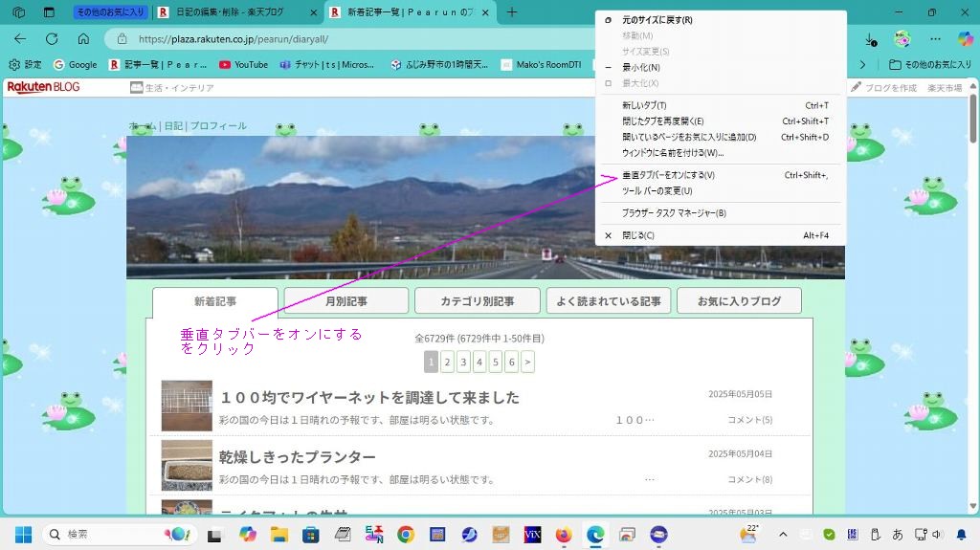Screen dimensions: 980x550
Task: Go to page 2 of article list
Action: point(447,362)
